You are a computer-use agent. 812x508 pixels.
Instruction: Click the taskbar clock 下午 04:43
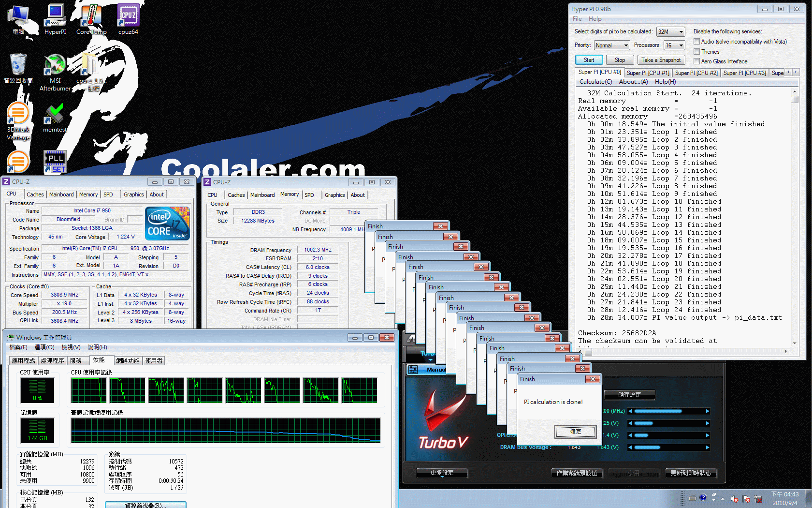click(x=785, y=494)
